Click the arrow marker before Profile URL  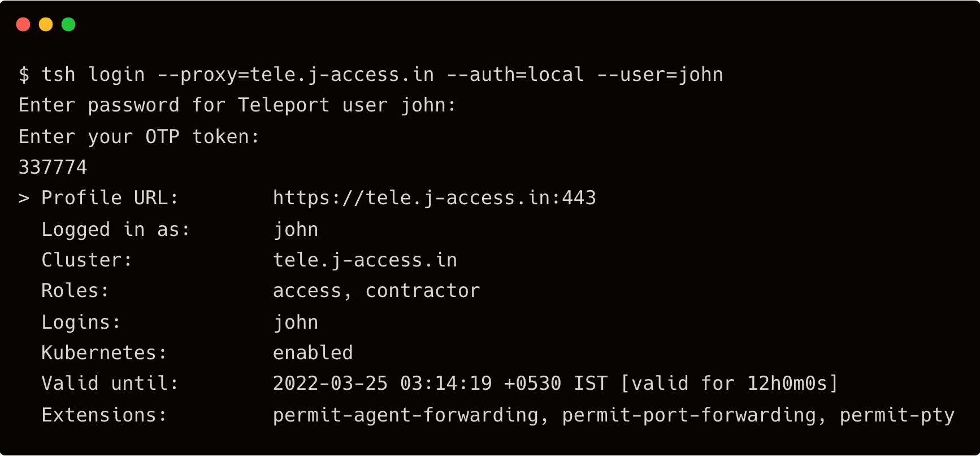coord(24,198)
